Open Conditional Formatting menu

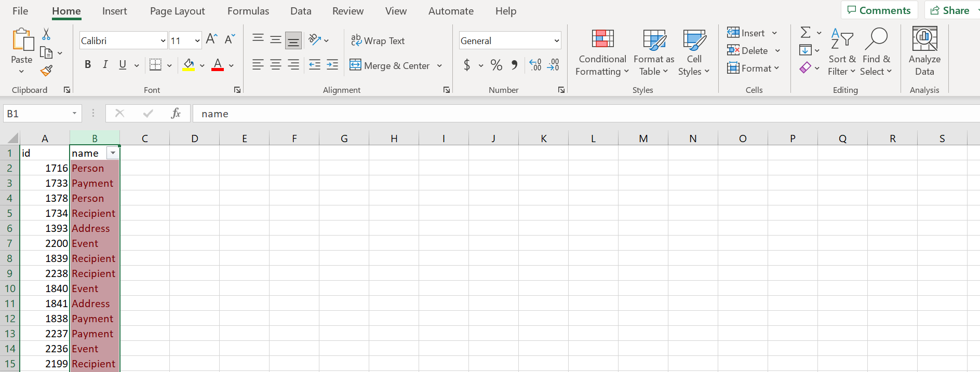(602, 52)
